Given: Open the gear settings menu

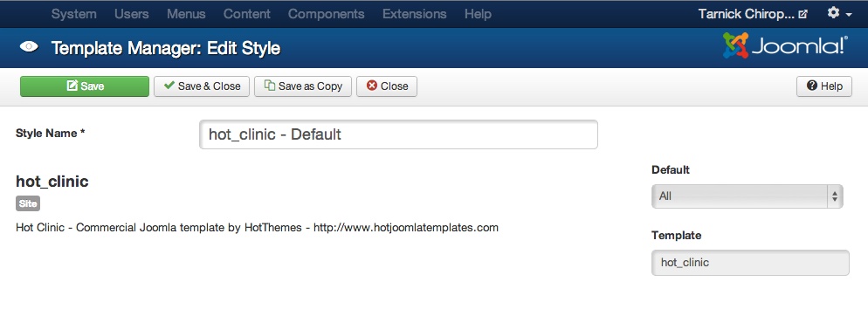Looking at the screenshot, I should point(833,13).
